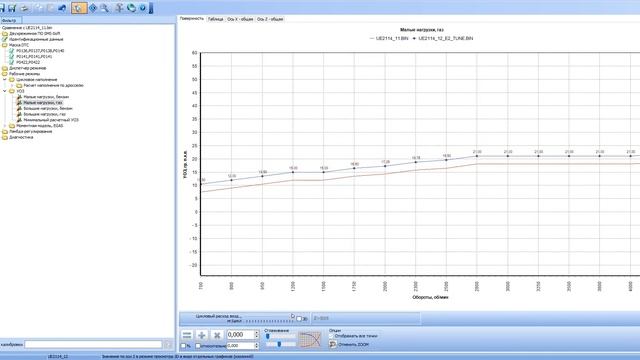The width and height of the screenshot is (640, 360).
Task: Switch to the 'Таблица' tab
Action: [216, 19]
